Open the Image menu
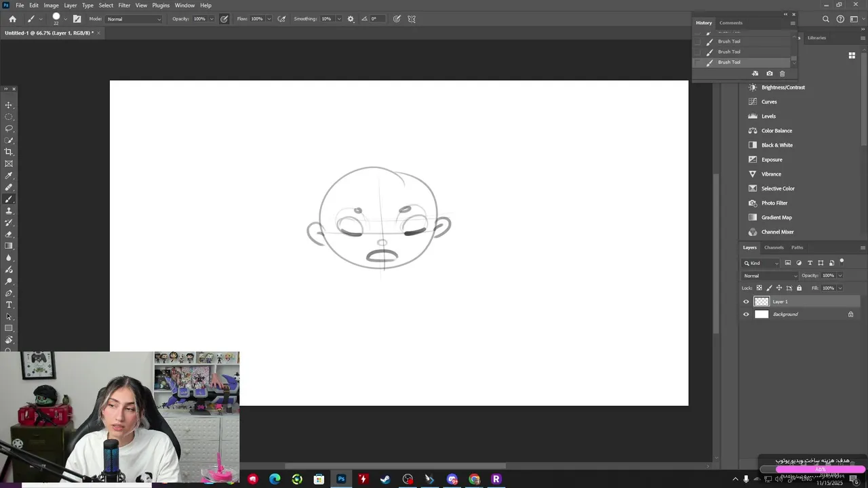 (x=52, y=5)
